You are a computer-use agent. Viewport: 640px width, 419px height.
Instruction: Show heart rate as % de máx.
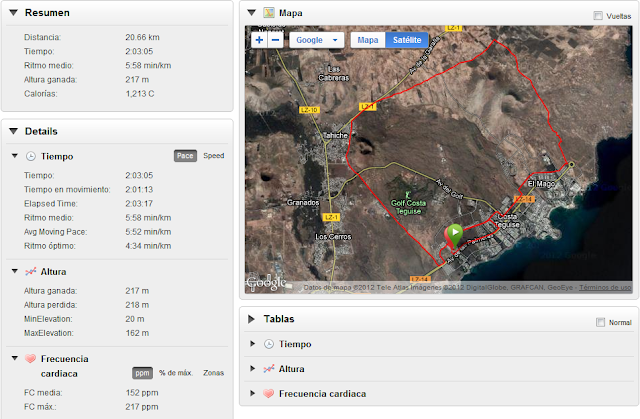(175, 373)
